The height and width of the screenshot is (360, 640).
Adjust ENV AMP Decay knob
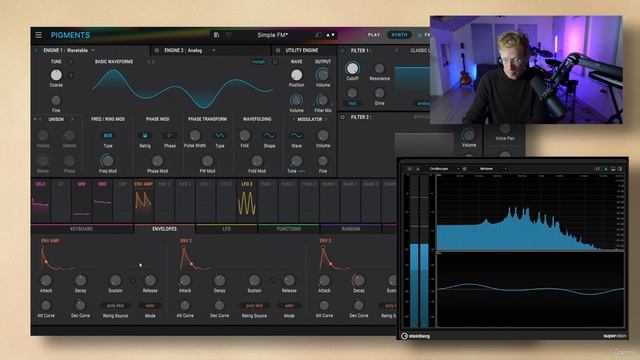[80, 280]
